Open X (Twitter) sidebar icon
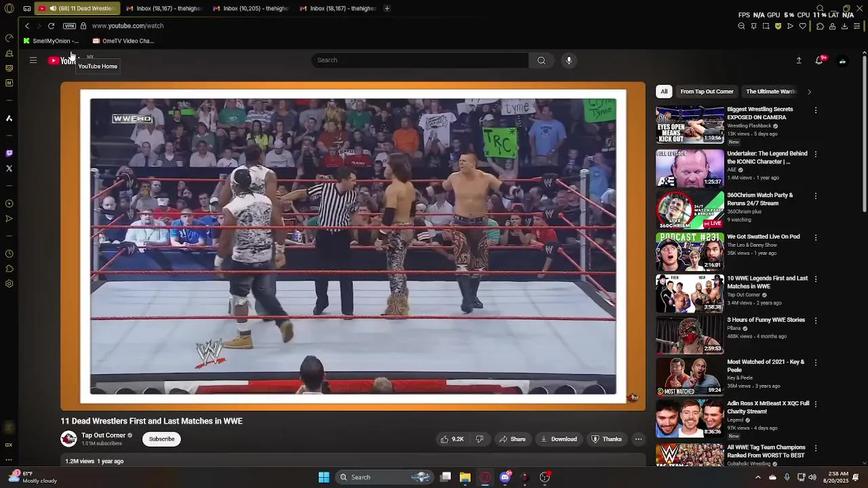Viewport: 868px width, 488px height. point(9,168)
